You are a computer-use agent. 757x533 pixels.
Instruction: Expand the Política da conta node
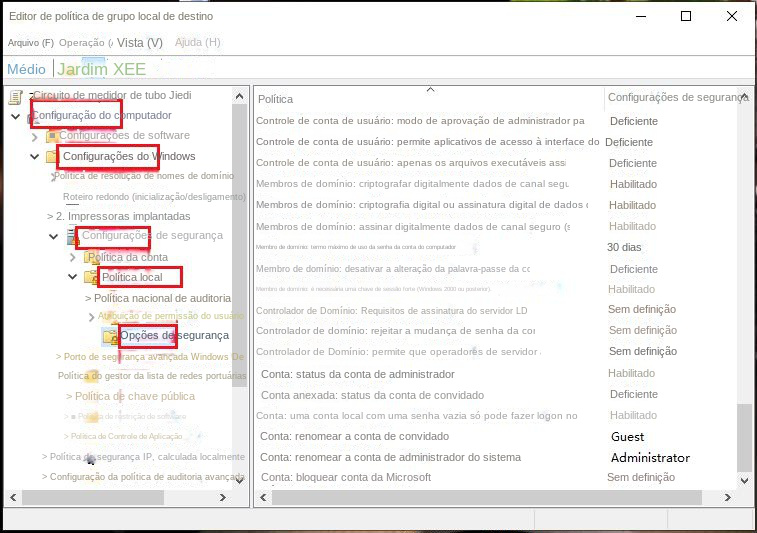[73, 257]
